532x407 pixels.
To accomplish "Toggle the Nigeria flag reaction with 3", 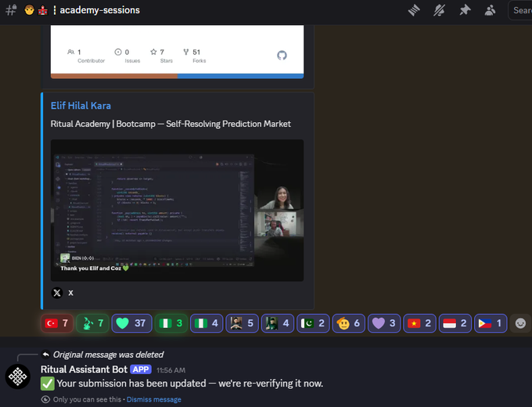I will coord(171,323).
